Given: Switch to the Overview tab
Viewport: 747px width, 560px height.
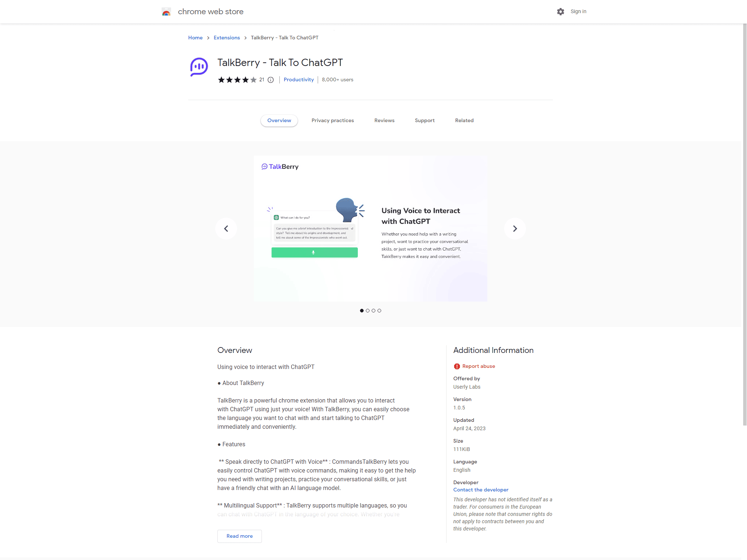Looking at the screenshot, I should point(279,121).
